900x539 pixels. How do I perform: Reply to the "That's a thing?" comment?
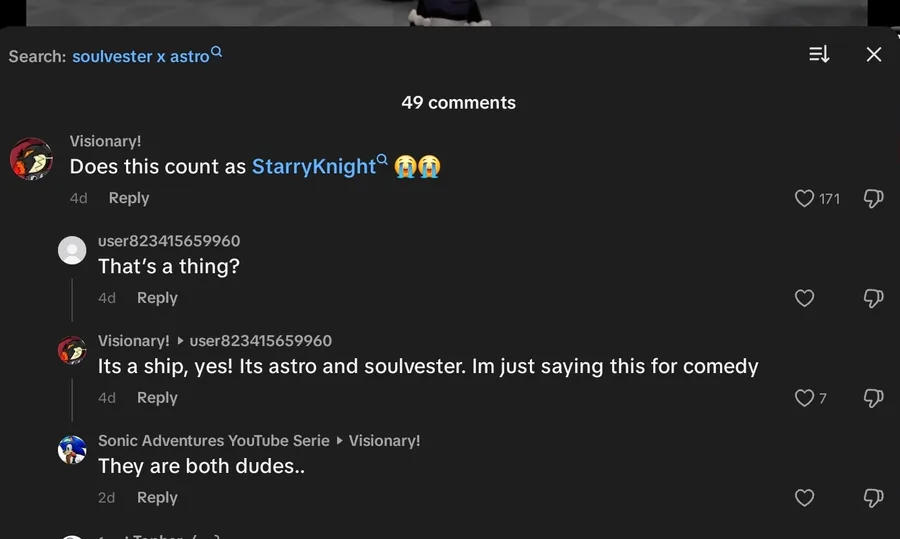(157, 298)
